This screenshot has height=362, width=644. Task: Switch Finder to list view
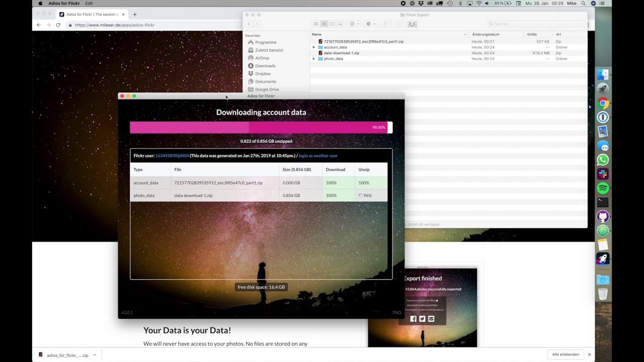click(x=324, y=24)
